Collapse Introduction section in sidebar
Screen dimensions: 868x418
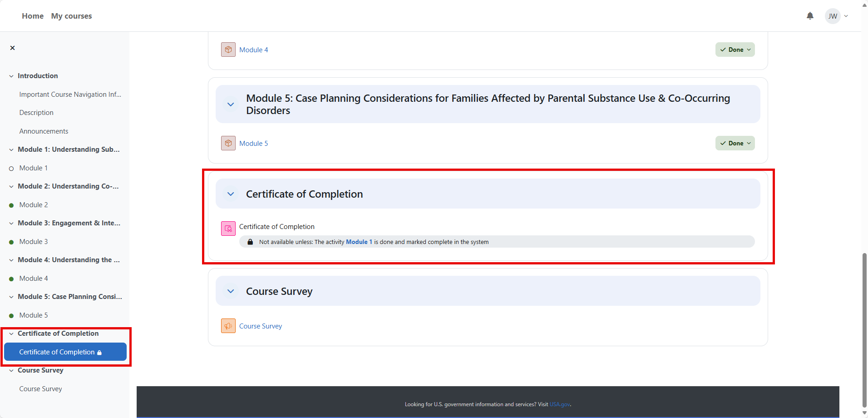pos(11,76)
